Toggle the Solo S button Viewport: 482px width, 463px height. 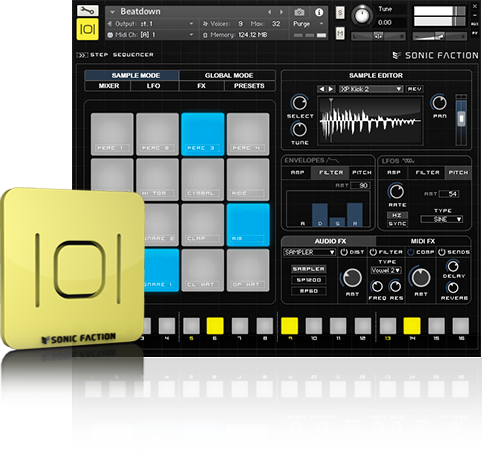pos(340,13)
